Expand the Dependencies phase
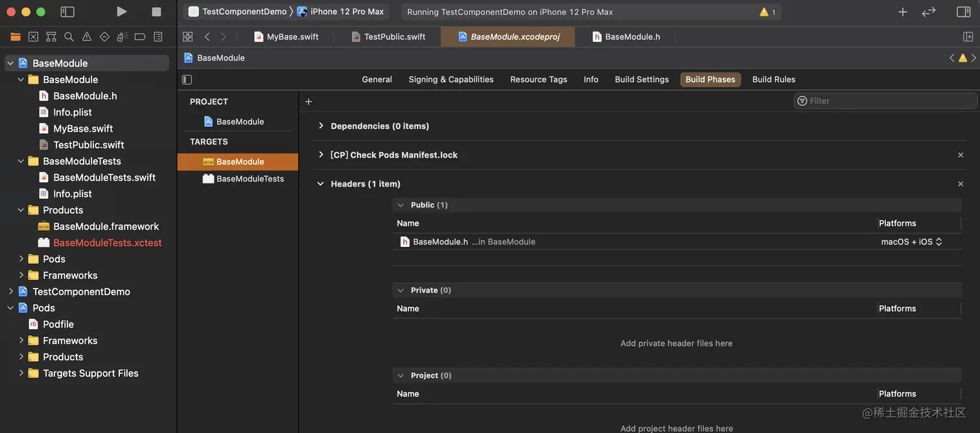 (x=321, y=126)
